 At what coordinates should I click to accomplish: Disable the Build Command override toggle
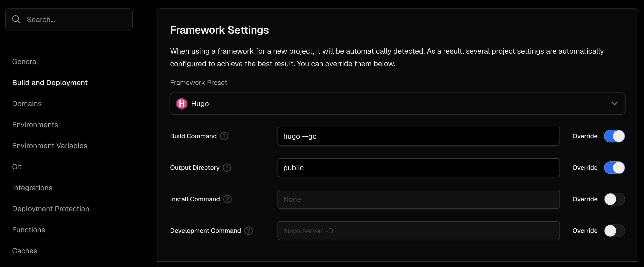coord(614,136)
